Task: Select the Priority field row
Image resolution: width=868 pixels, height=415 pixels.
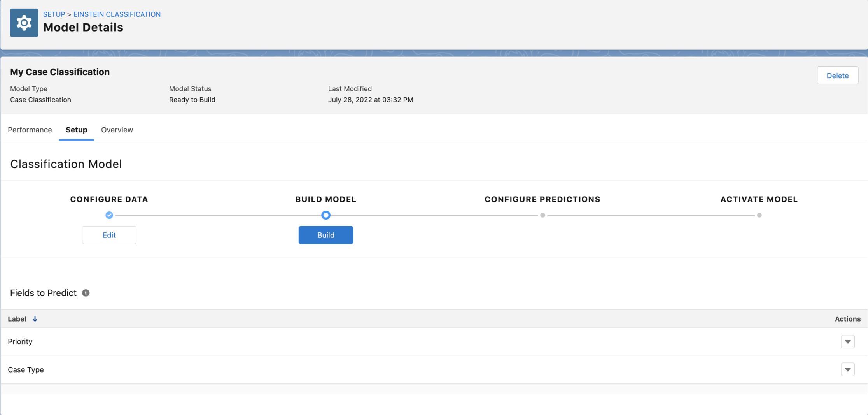Action: [x=20, y=342]
